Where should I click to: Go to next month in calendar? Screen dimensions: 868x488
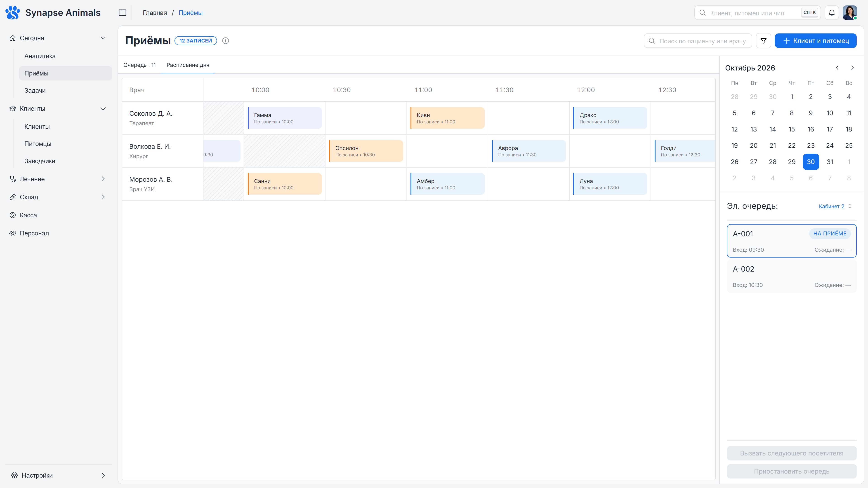(852, 68)
